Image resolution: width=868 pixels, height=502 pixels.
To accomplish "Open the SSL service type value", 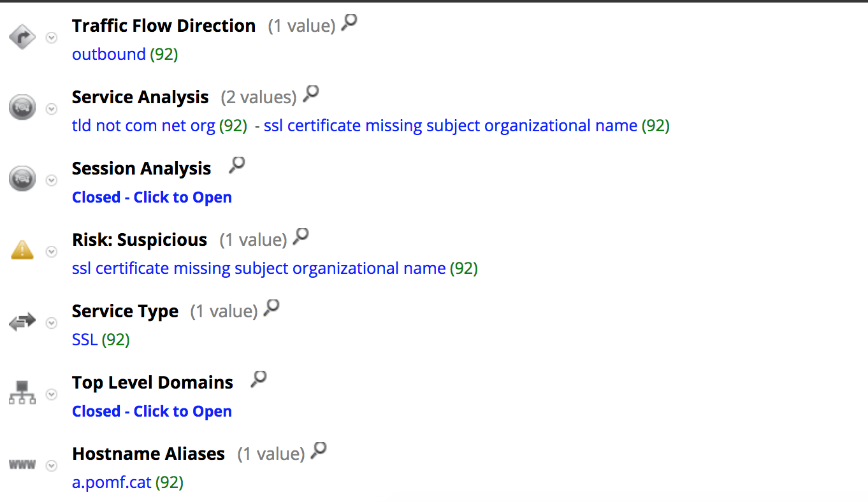I will (x=84, y=340).
